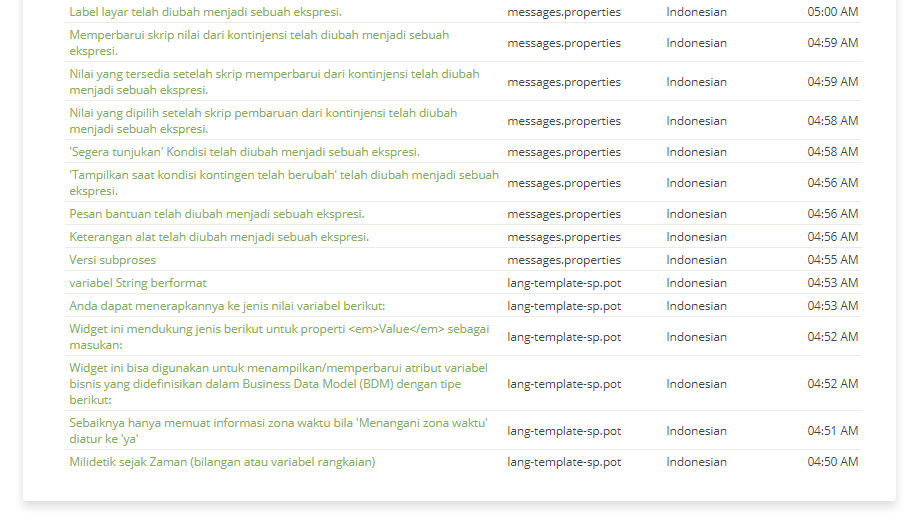920x526 pixels.
Task: Select 04:52 AM in the 'Widget ini mendukung' row
Action: (833, 337)
